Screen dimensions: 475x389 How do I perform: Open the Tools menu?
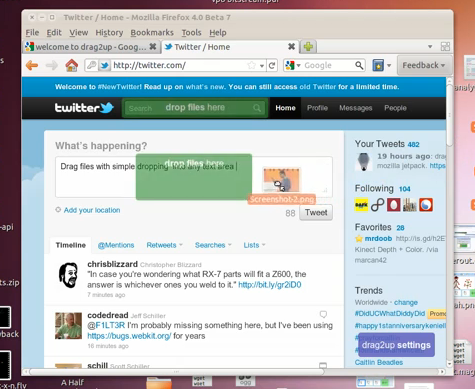pyautogui.click(x=191, y=33)
